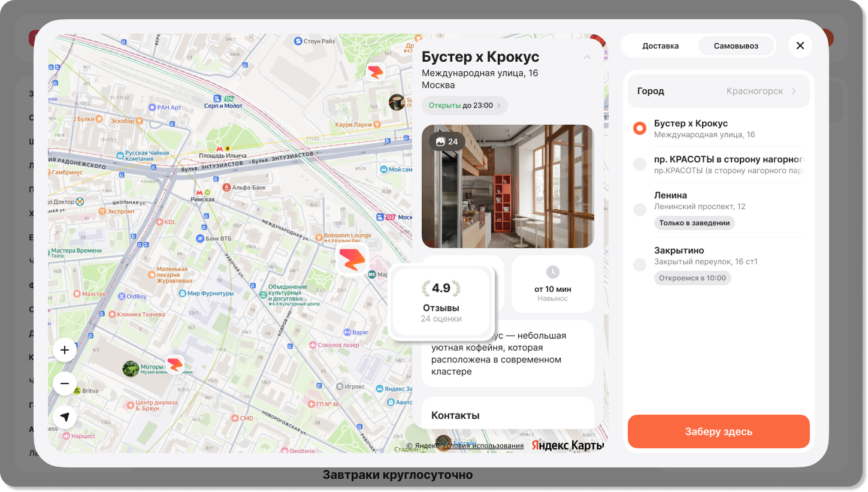Select the Римская metro icon
Screen dimensions: 868x492
click(199, 192)
